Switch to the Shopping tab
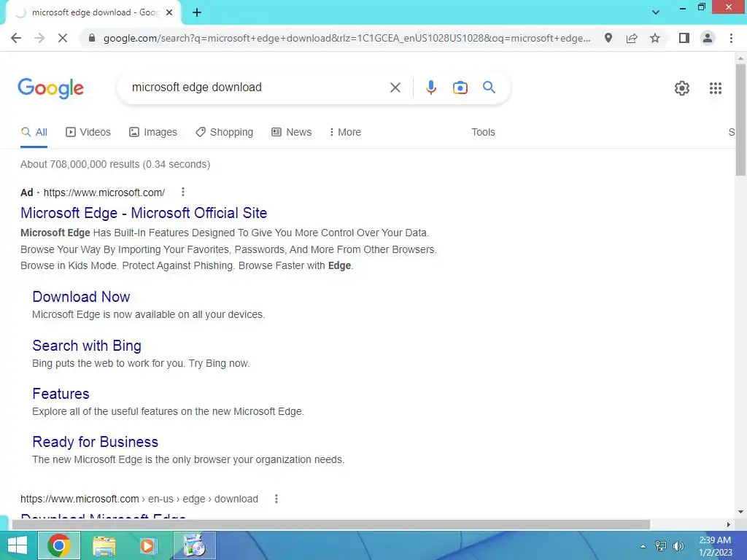The image size is (747, 560). [x=225, y=133]
